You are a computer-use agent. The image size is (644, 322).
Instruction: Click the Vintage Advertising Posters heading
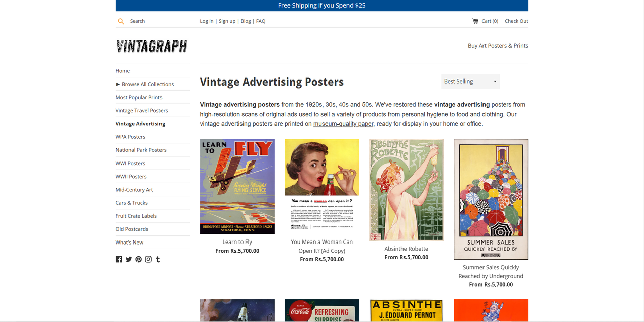click(272, 82)
